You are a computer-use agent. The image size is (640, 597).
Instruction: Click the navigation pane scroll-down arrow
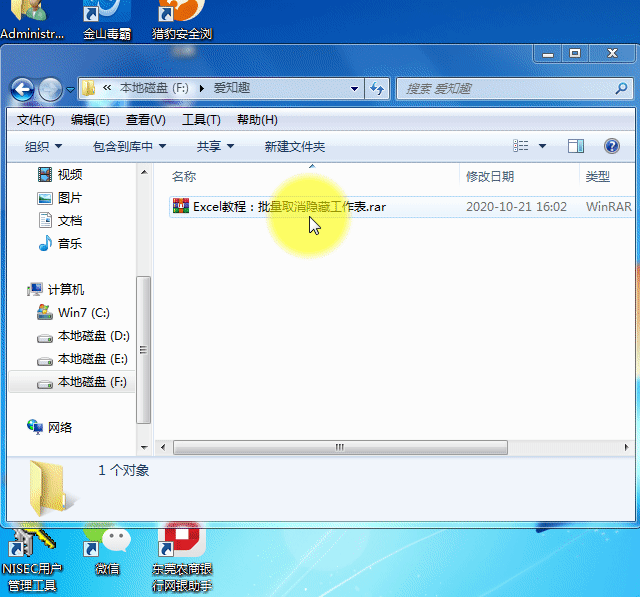coord(144,448)
